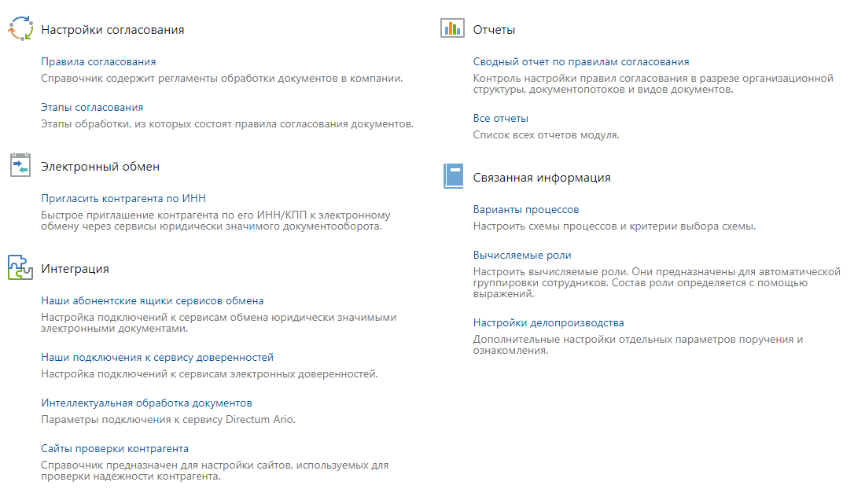
Task: Click the Связанная информация book icon
Action: (x=453, y=176)
